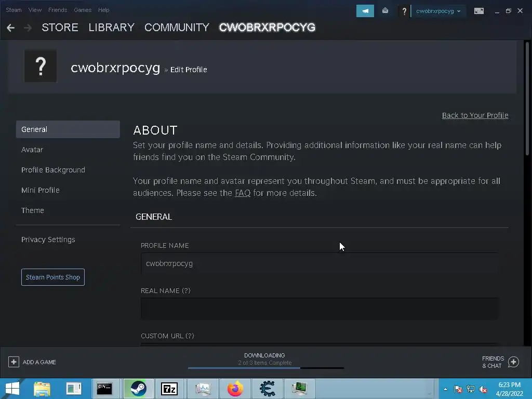This screenshot has width=532, height=399.
Task: Click the download progress bar
Action: 266,368
